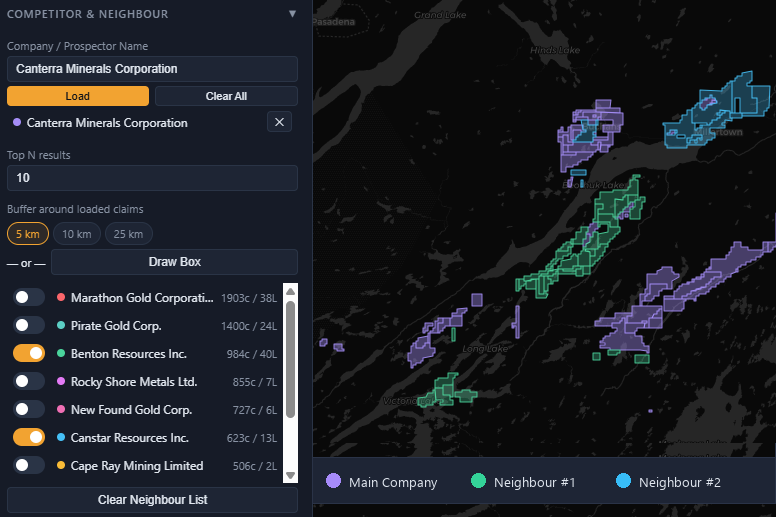776x517 pixels.
Task: Click the Marathon Gold Corporati... name
Action: [142, 298]
